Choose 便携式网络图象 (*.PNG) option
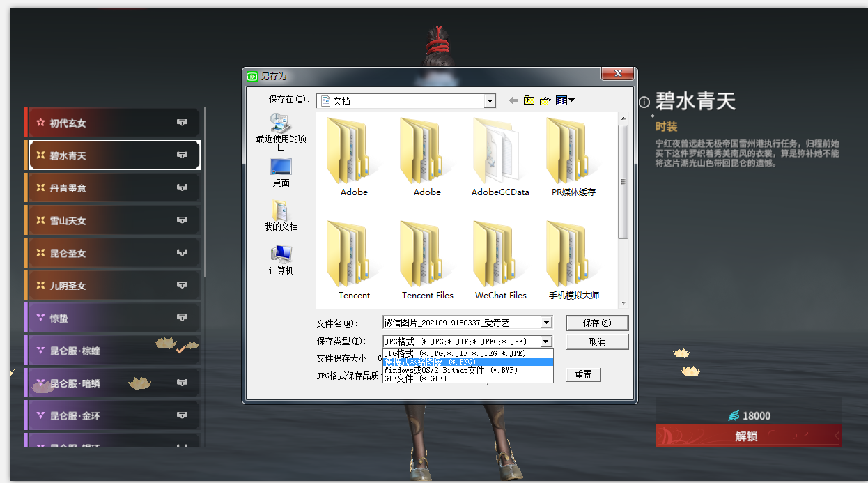The image size is (868, 483). point(468,362)
